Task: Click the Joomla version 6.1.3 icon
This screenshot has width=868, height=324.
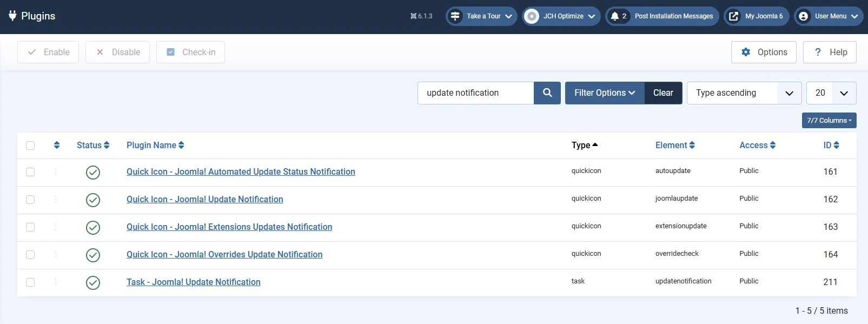Action: tap(413, 16)
